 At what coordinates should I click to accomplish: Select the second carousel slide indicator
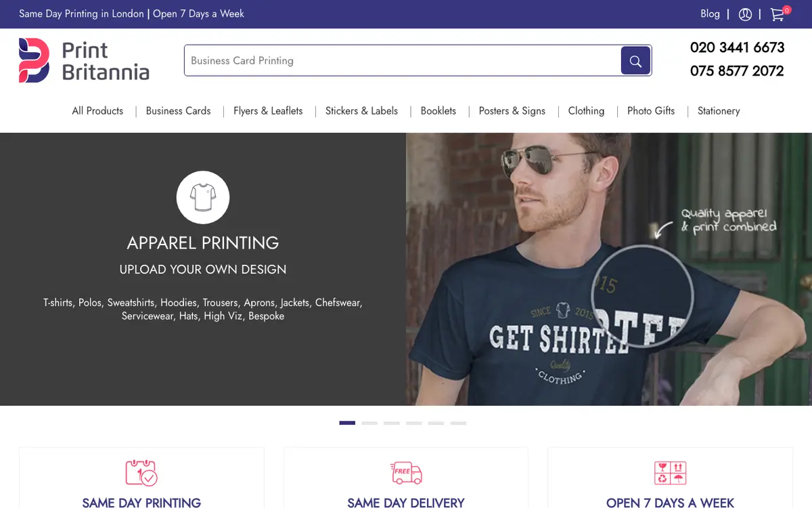(x=369, y=423)
